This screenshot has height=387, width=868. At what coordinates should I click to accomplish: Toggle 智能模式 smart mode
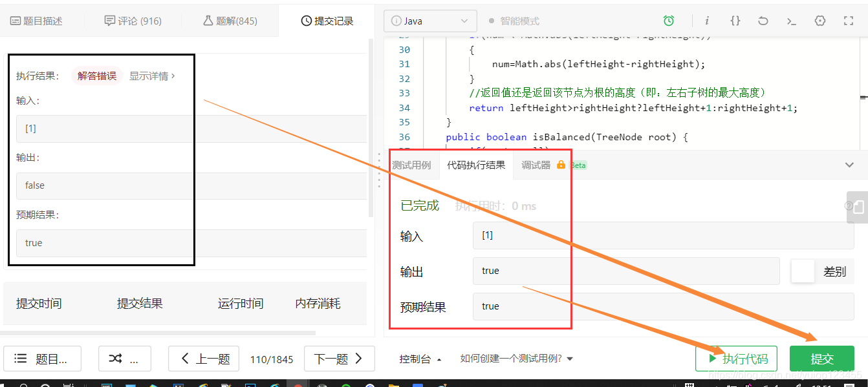point(514,21)
